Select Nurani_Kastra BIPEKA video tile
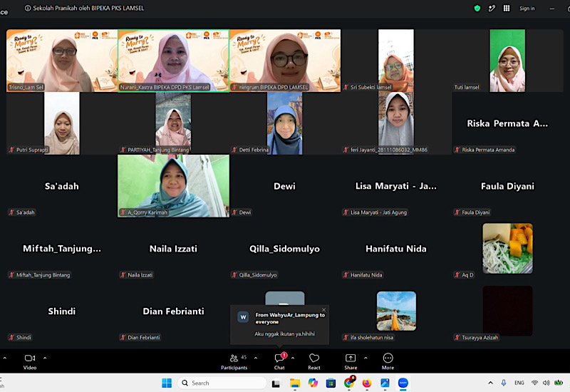Image resolution: width=570 pixels, height=392 pixels. coord(173,61)
